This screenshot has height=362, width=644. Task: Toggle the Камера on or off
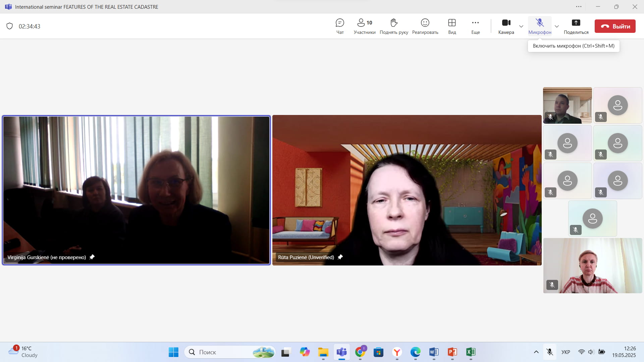506,26
